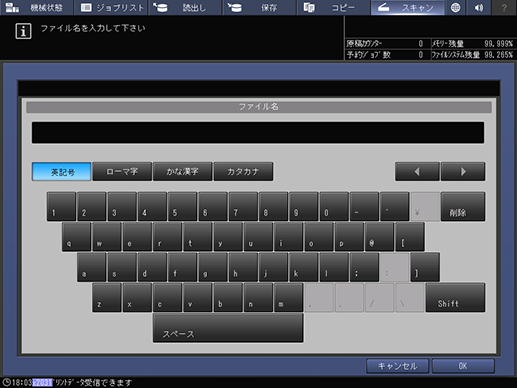Open the 機械状態 machine status tab
The width and height of the screenshot is (517, 388).
coord(36,7)
